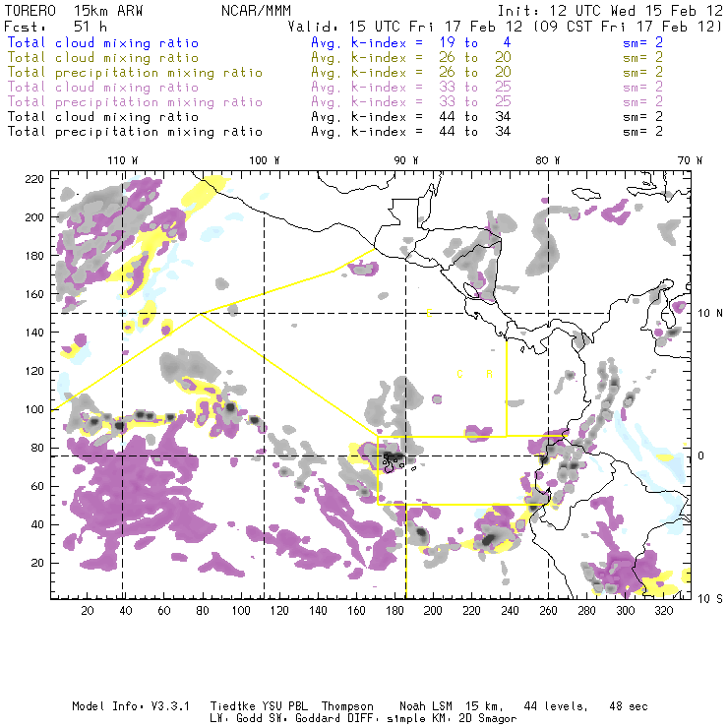Click the pink "Total cloud mixing ratio" legend line
The height and width of the screenshot is (728, 728).
103,88
